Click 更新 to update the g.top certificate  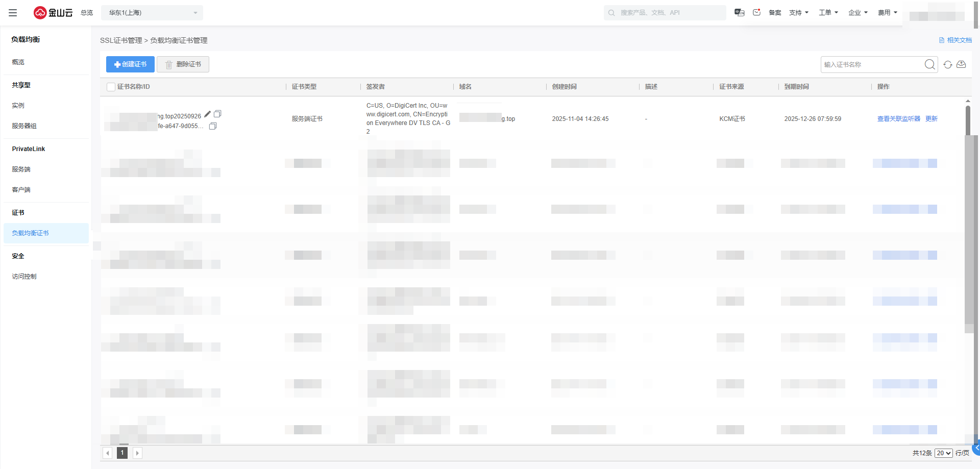(x=932, y=119)
